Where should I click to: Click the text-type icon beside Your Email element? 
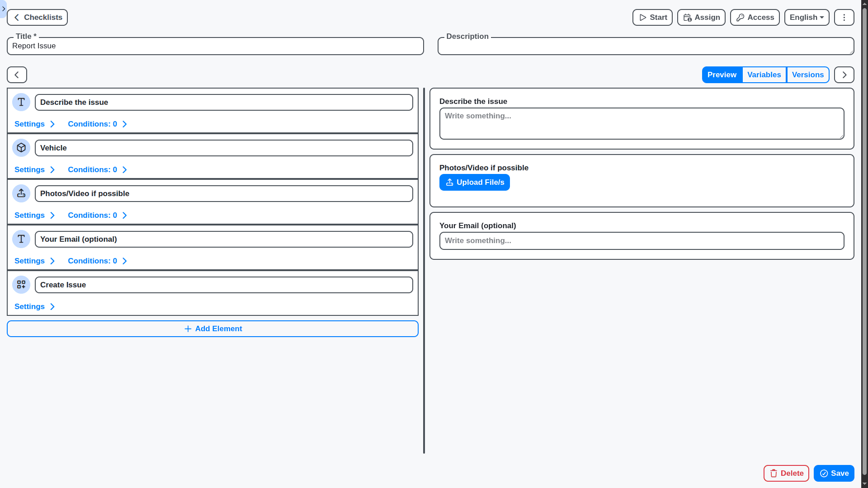pyautogui.click(x=21, y=239)
